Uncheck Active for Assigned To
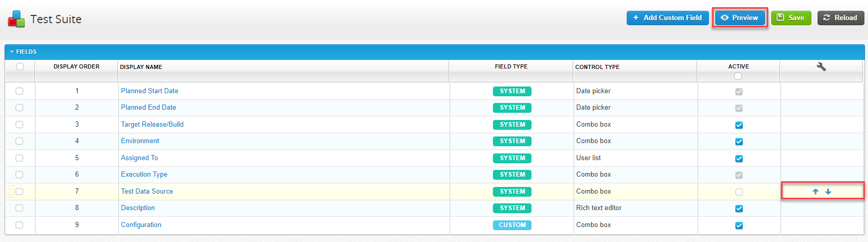Viewport: 868px width, 242px height. pos(739,159)
